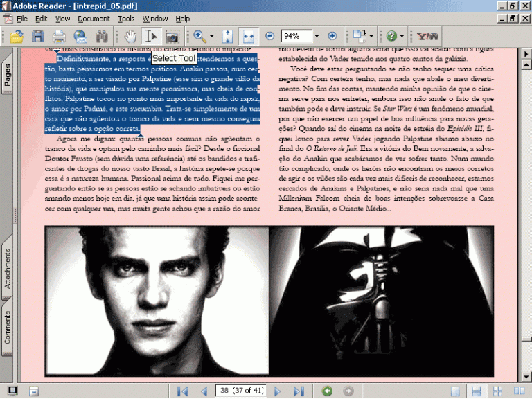This screenshot has width=532, height=399.
Task: Click the zoom percentage field showing 94%
Action: click(x=296, y=36)
